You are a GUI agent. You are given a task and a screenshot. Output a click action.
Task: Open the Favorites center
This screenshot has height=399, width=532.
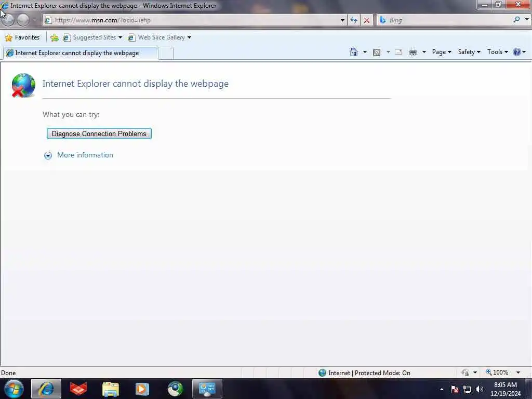[22, 37]
